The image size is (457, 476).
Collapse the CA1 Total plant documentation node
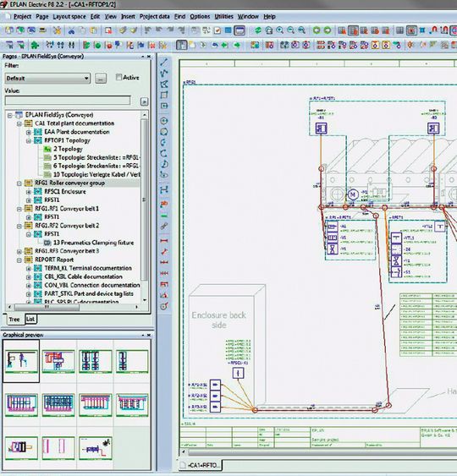click(19, 123)
